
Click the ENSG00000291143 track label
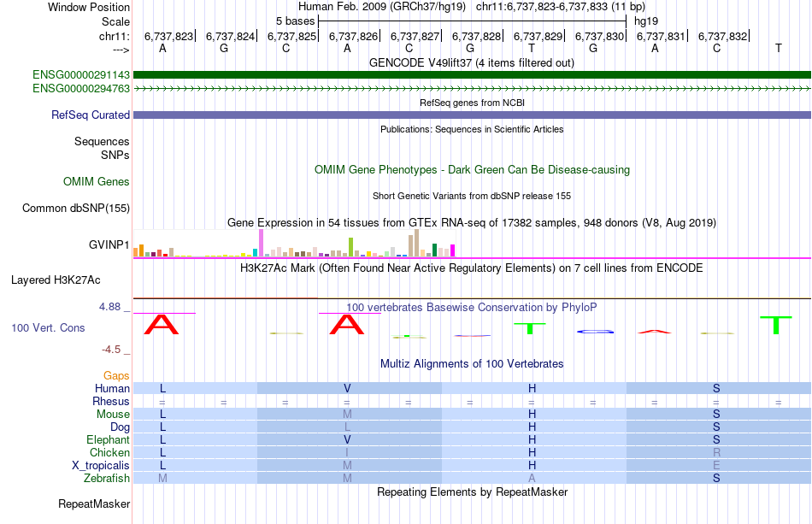coord(81,75)
